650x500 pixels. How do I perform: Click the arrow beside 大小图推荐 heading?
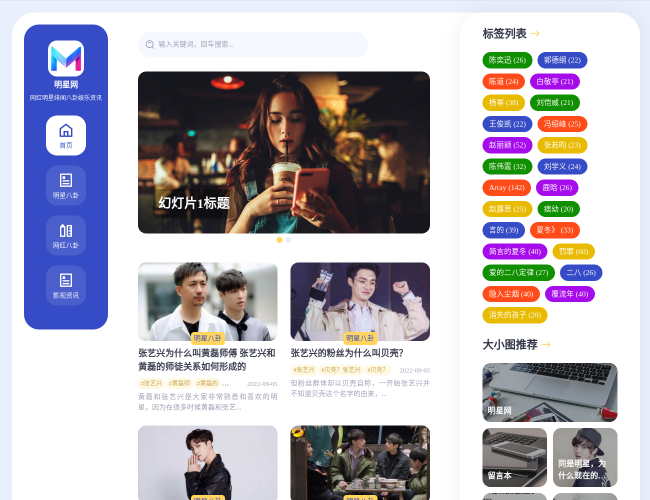547,345
